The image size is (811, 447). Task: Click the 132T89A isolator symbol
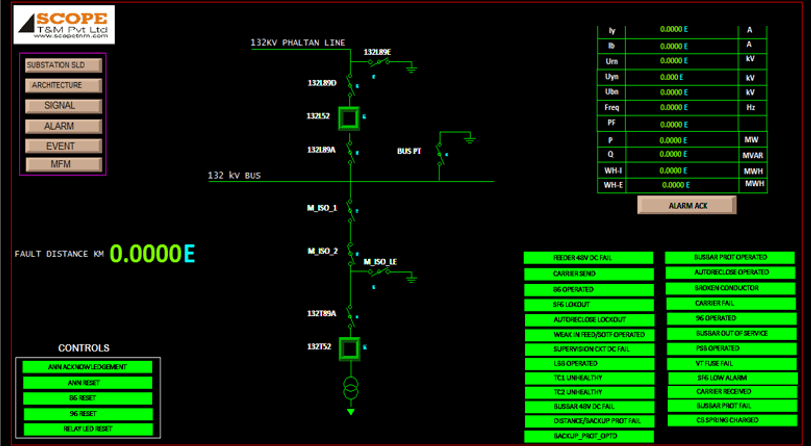point(350,315)
